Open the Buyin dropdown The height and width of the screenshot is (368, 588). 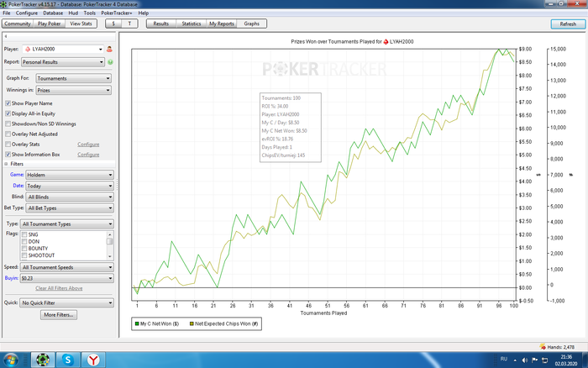(x=66, y=278)
